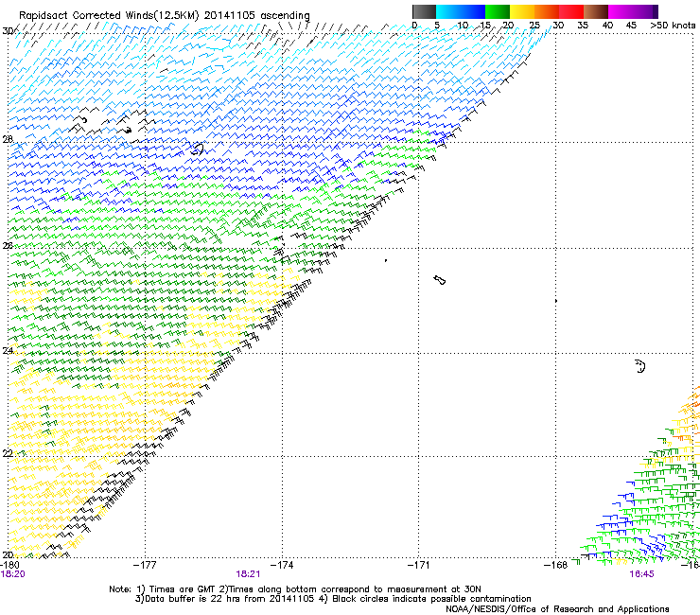Screen dimensions: 700x615
Task: Click the '20' latitude label
Action: point(8,554)
